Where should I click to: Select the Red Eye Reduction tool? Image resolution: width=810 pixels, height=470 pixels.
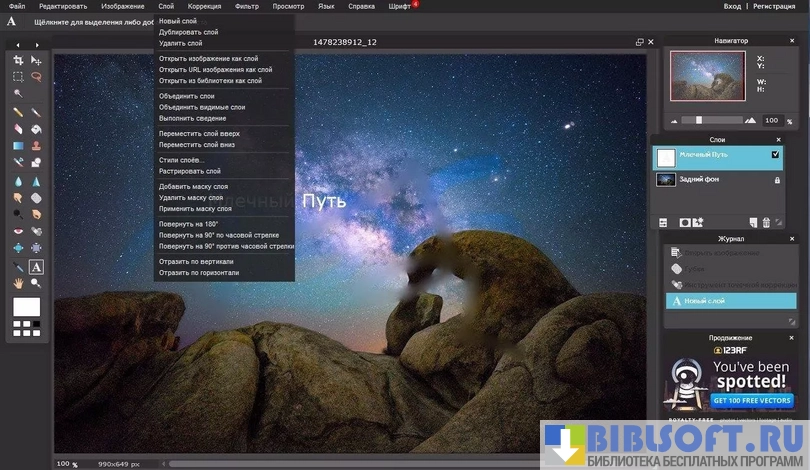[x=18, y=232]
